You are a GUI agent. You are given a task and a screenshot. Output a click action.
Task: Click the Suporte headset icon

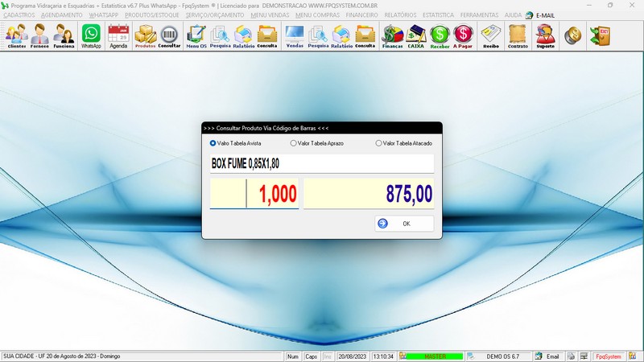[546, 36]
